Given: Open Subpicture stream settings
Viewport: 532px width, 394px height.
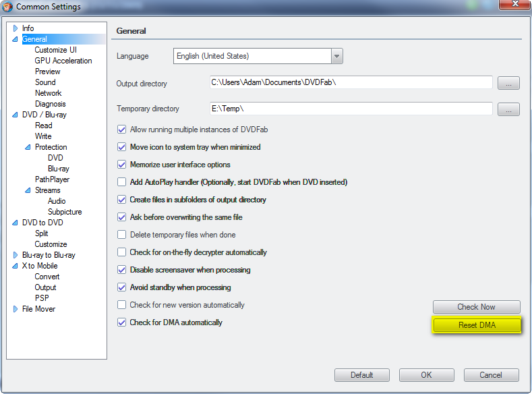Looking at the screenshot, I should pos(65,212).
